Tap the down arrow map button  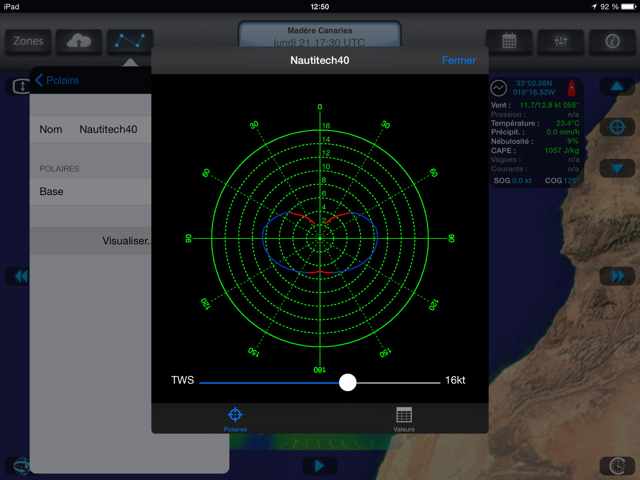[x=617, y=169]
